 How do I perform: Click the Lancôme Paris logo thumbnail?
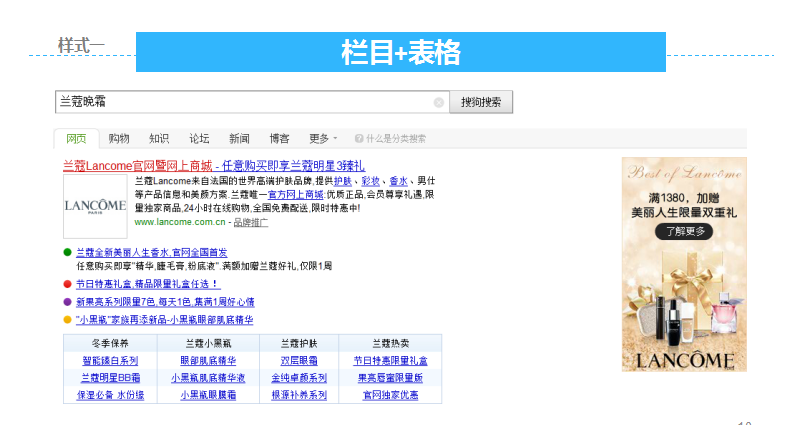pos(95,206)
